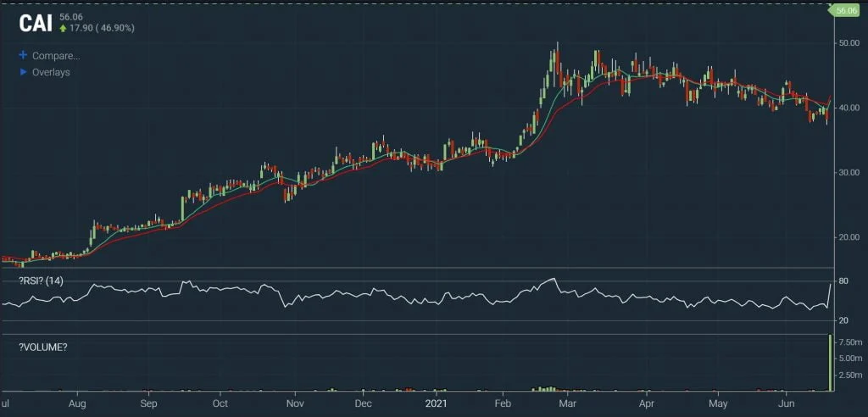Image resolution: width=868 pixels, height=417 pixels.
Task: Click the 30.00 price axis label
Action: [x=848, y=172]
